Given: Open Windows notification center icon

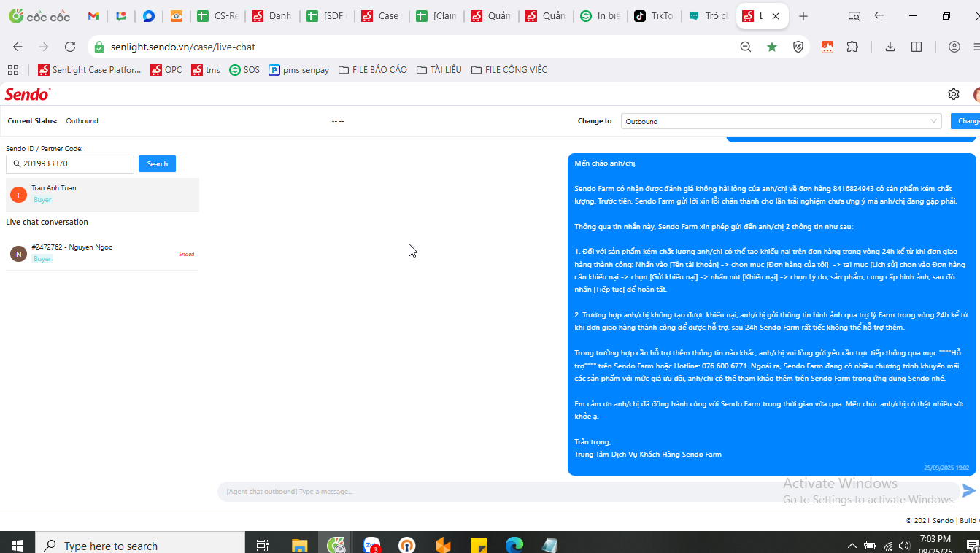Looking at the screenshot, I should 971,546.
